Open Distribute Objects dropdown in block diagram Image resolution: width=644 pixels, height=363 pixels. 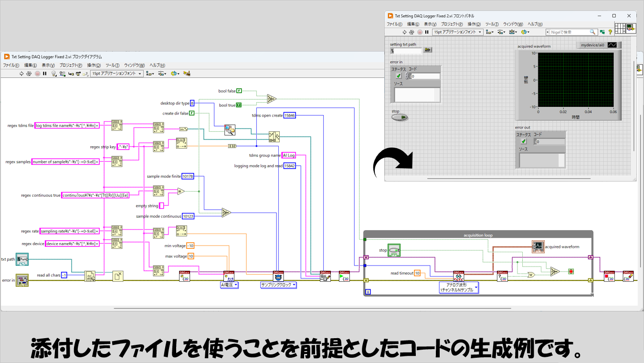coord(162,74)
